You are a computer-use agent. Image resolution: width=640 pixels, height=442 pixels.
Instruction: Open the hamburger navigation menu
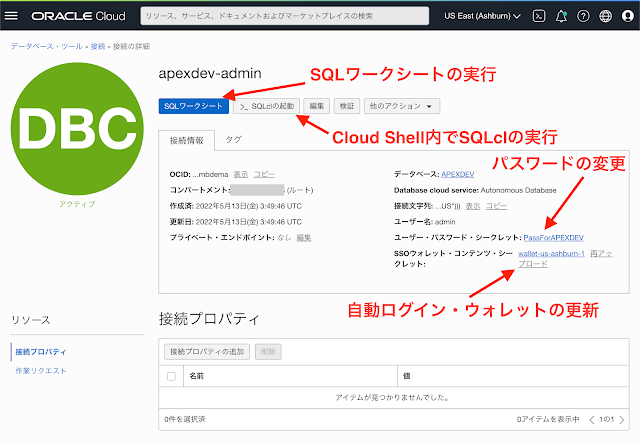pyautogui.click(x=11, y=16)
